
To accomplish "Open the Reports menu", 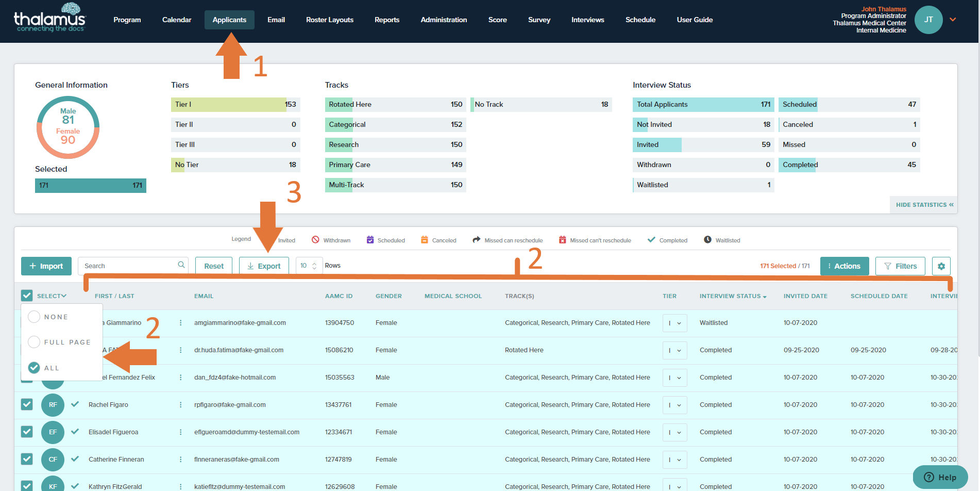I will coord(387,20).
